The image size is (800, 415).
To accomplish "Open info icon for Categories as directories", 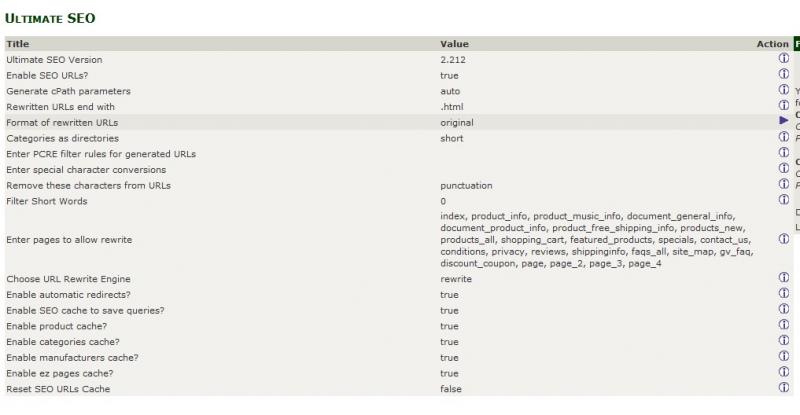I will click(x=784, y=137).
